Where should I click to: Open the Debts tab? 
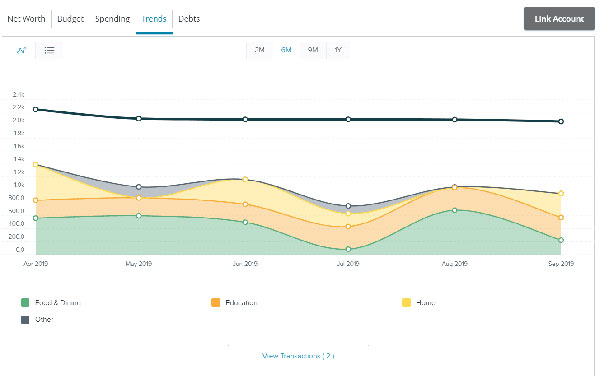(x=189, y=19)
